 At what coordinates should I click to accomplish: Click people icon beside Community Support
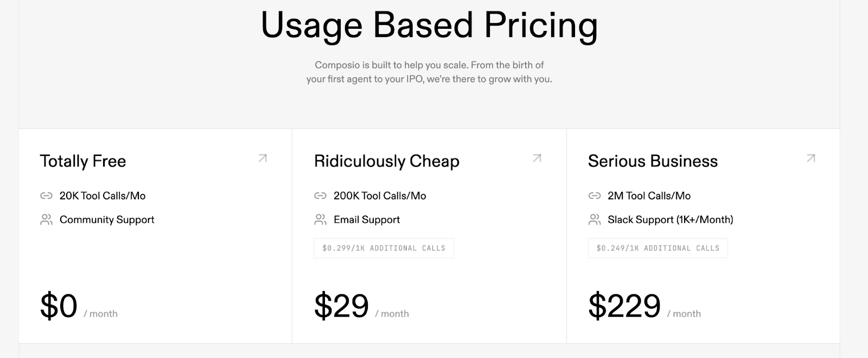coord(46,220)
